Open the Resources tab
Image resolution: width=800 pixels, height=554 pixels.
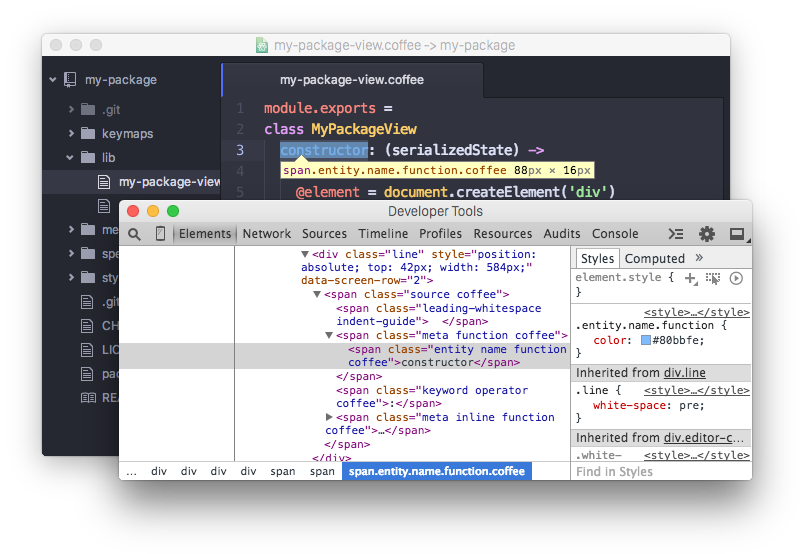tap(503, 234)
